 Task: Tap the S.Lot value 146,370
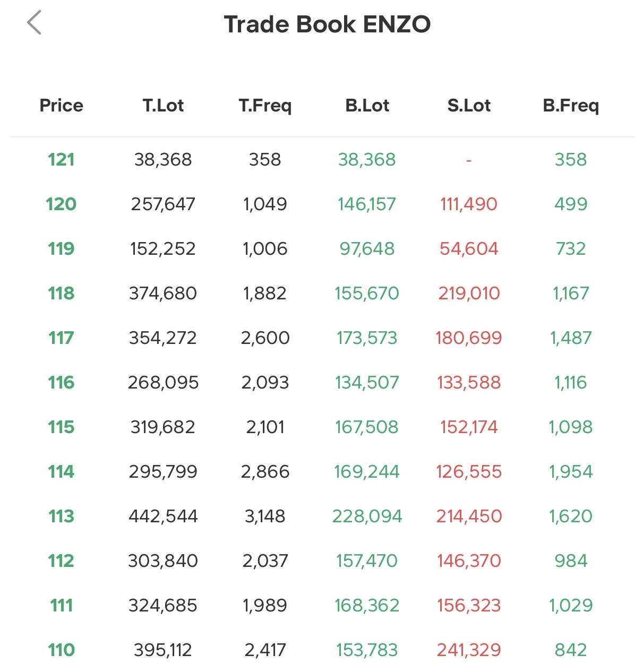[x=469, y=561]
